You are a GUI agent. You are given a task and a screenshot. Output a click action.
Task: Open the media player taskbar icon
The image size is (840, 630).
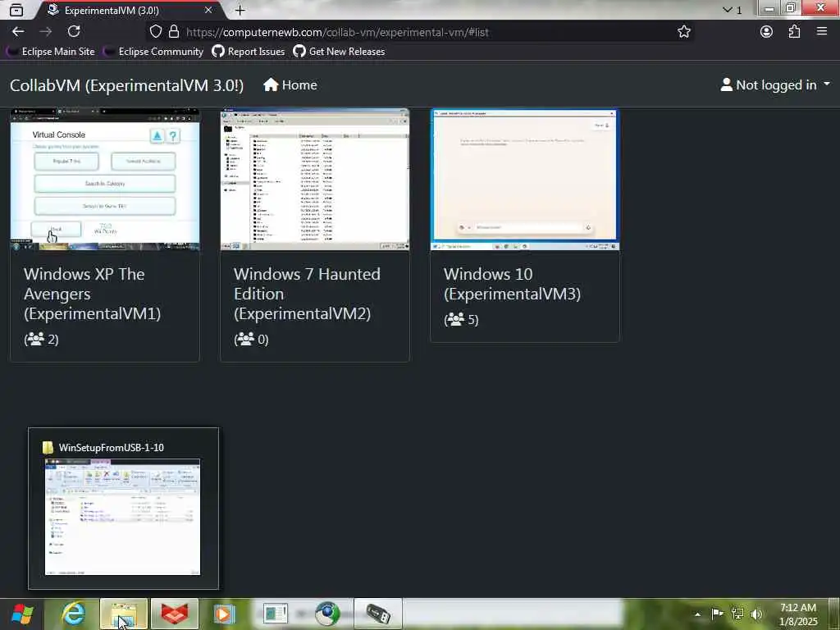tap(225, 614)
